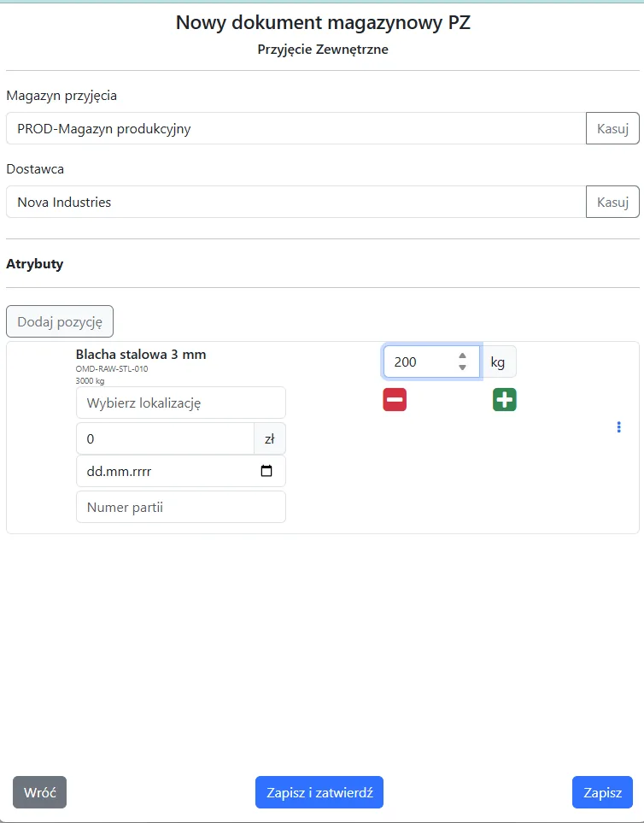
Task: Click the zł currency label
Action: click(270, 438)
